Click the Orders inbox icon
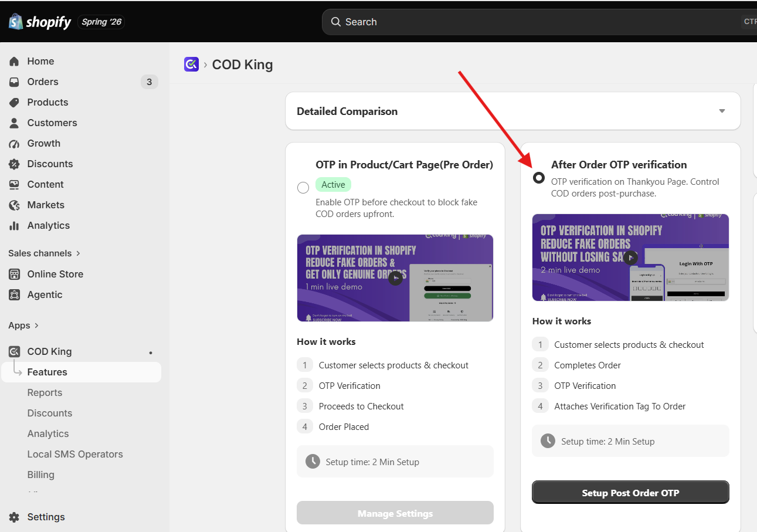This screenshot has width=757, height=532. coord(15,82)
